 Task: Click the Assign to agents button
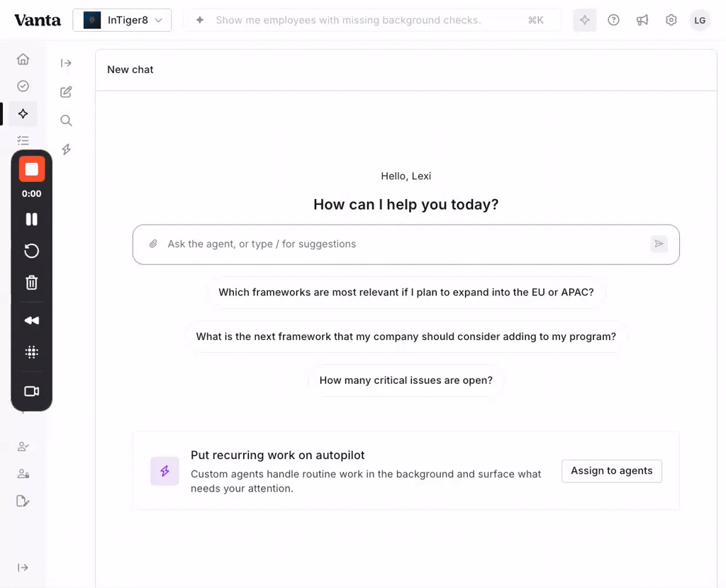coord(612,471)
